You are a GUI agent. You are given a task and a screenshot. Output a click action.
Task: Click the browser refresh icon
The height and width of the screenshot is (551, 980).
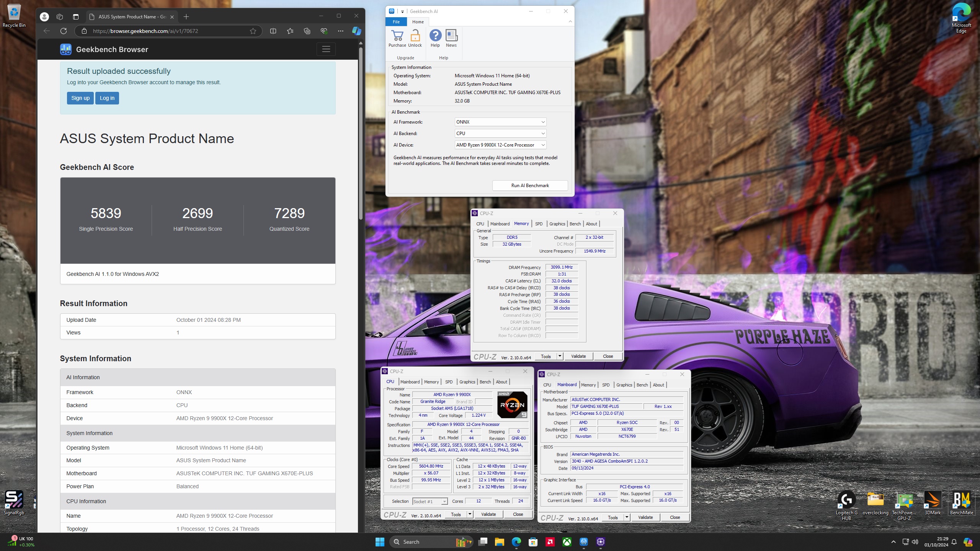coord(64,31)
